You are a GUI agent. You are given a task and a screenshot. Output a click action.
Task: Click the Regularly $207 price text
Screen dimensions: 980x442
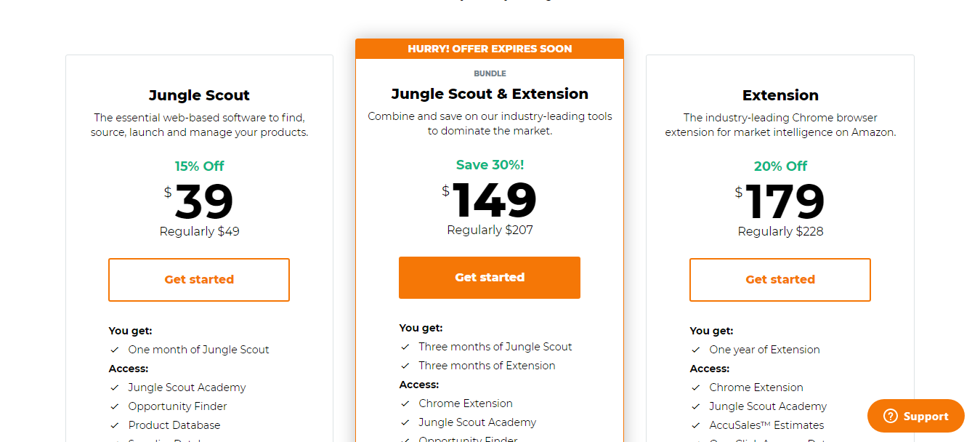(489, 231)
